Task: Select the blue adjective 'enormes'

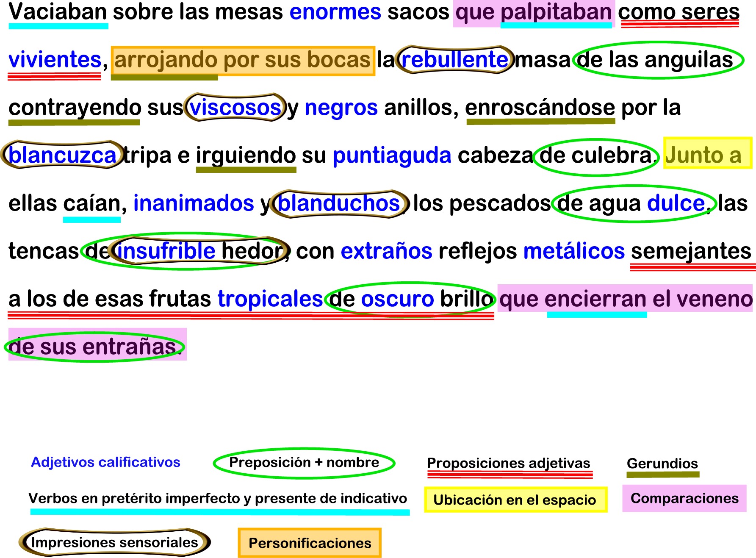Action: pyautogui.click(x=335, y=12)
